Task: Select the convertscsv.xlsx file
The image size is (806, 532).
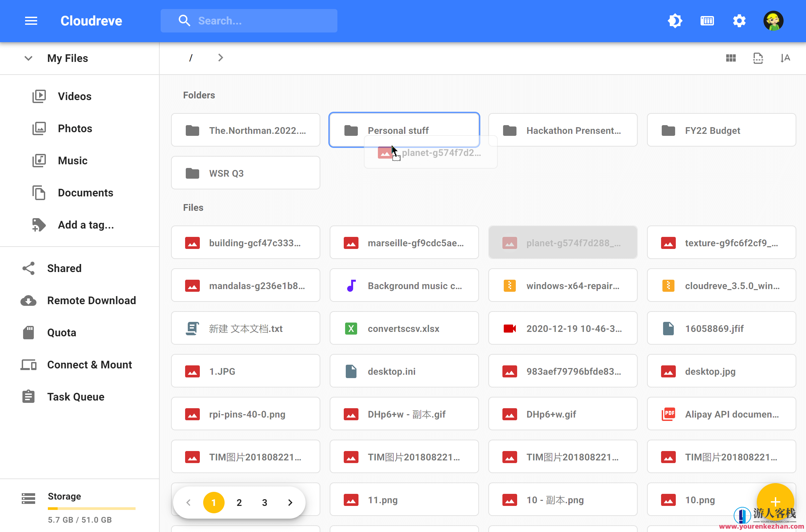Action: [x=404, y=328]
